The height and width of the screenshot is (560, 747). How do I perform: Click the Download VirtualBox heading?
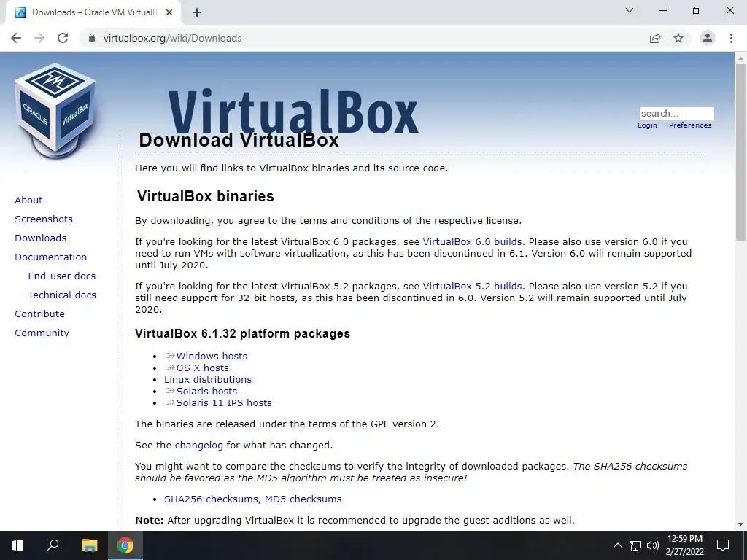pyautogui.click(x=239, y=141)
